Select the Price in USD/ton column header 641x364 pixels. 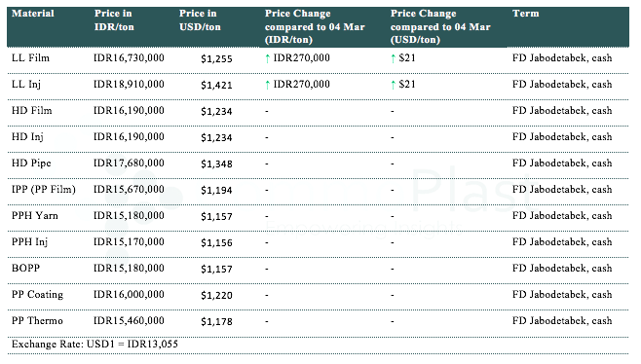pyautogui.click(x=200, y=20)
